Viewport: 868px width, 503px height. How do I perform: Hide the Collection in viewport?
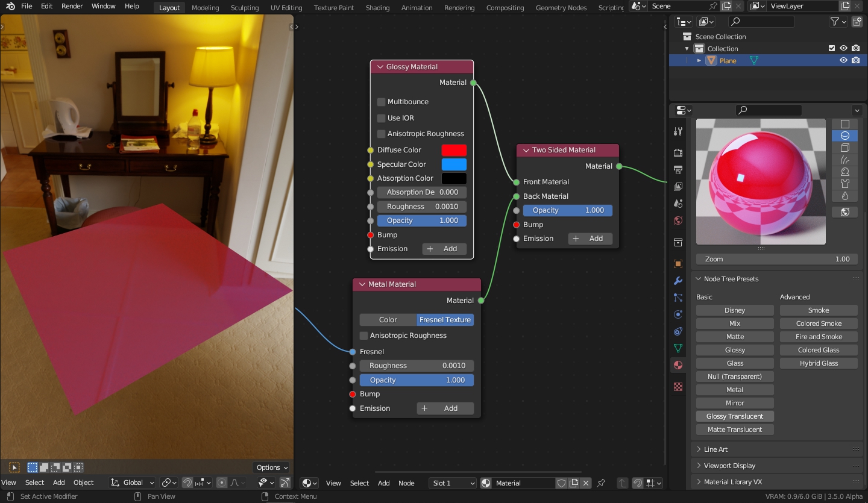844,49
